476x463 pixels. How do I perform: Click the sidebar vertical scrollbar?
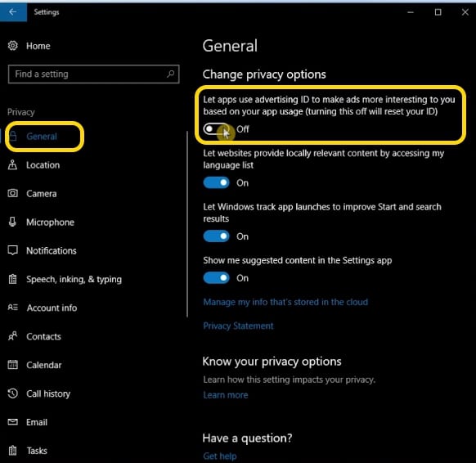187,224
